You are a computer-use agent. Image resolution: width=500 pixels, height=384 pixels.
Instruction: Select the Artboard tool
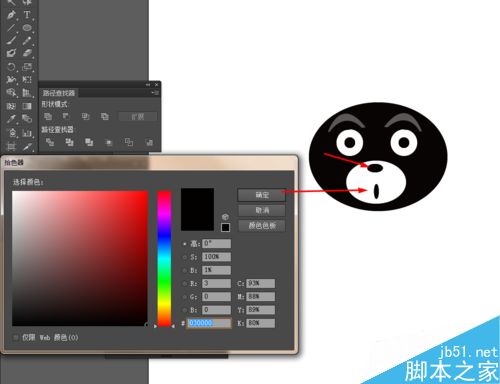click(11, 146)
